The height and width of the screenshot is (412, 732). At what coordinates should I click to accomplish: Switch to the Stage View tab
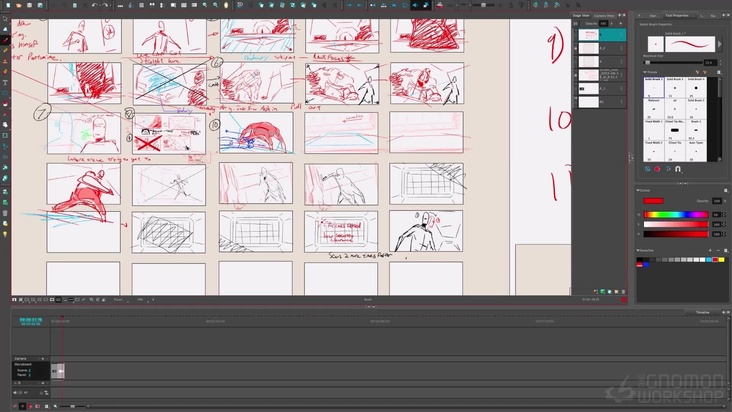(x=581, y=15)
